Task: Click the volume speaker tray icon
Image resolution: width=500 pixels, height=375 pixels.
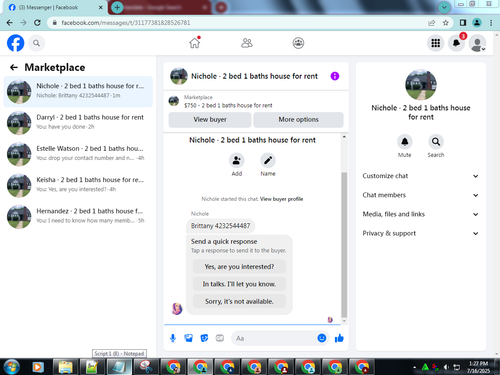Action: click(446, 367)
